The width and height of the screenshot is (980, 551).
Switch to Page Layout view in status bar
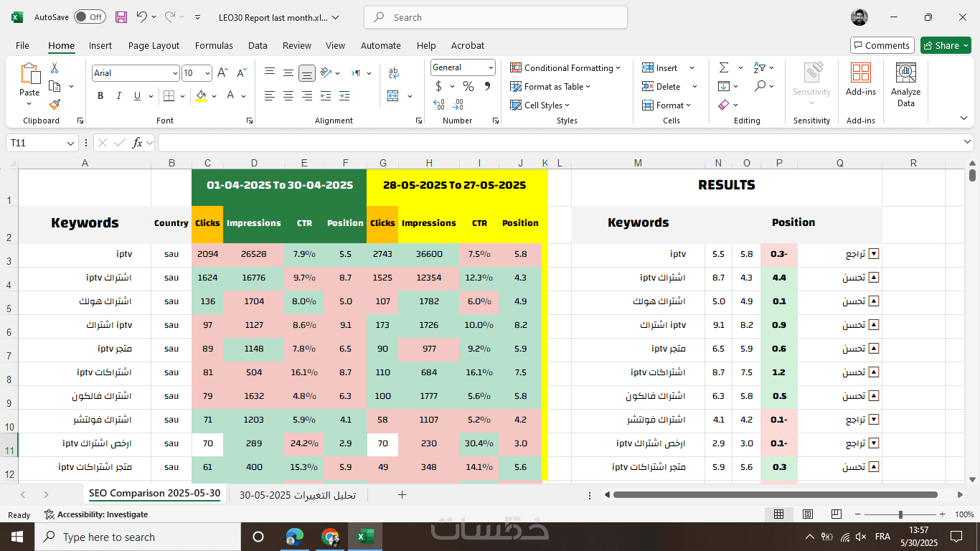pyautogui.click(x=808, y=514)
